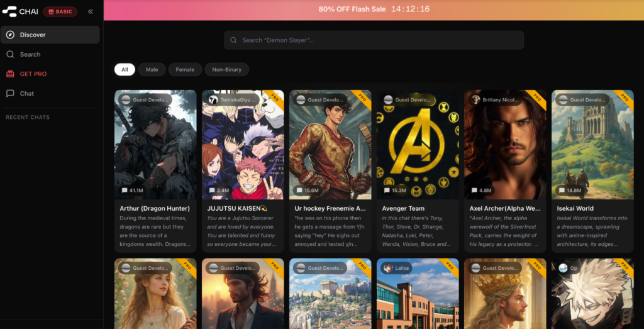Click the 80% OFF Flash Sale banner
The height and width of the screenshot is (329, 644).
pos(374,10)
